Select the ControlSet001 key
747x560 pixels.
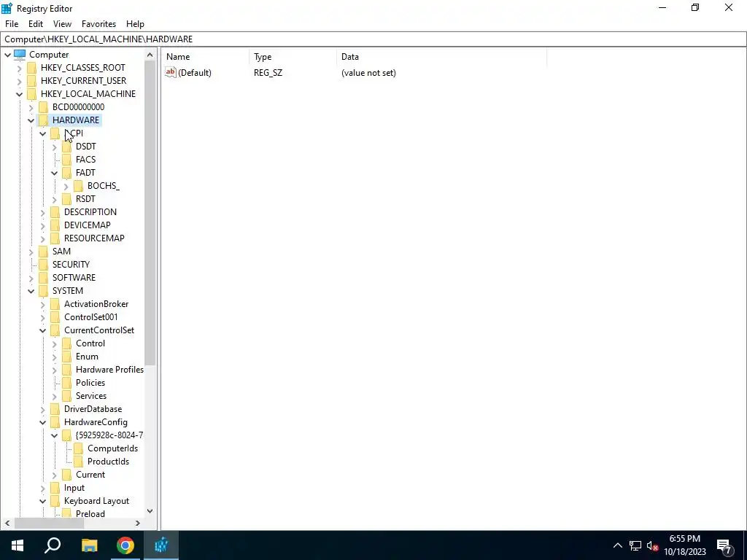pos(91,317)
